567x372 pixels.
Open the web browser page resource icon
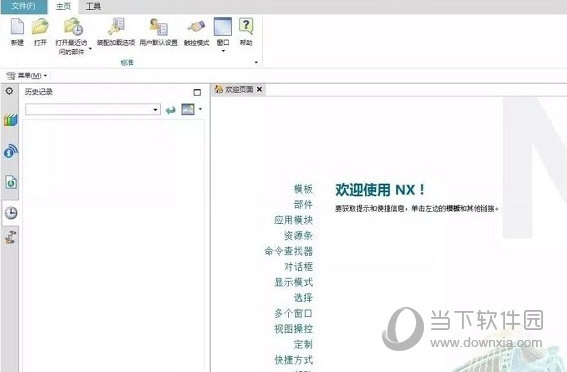tap(10, 182)
